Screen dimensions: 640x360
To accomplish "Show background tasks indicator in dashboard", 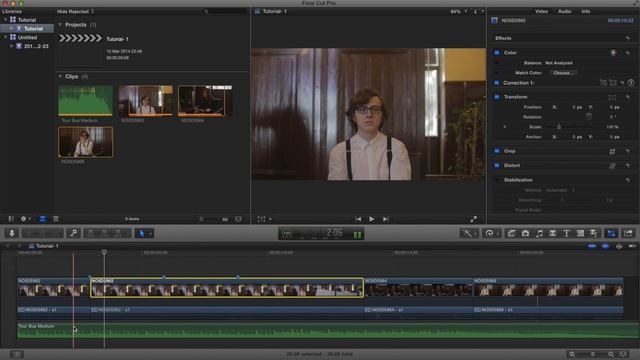I will click(x=287, y=234).
